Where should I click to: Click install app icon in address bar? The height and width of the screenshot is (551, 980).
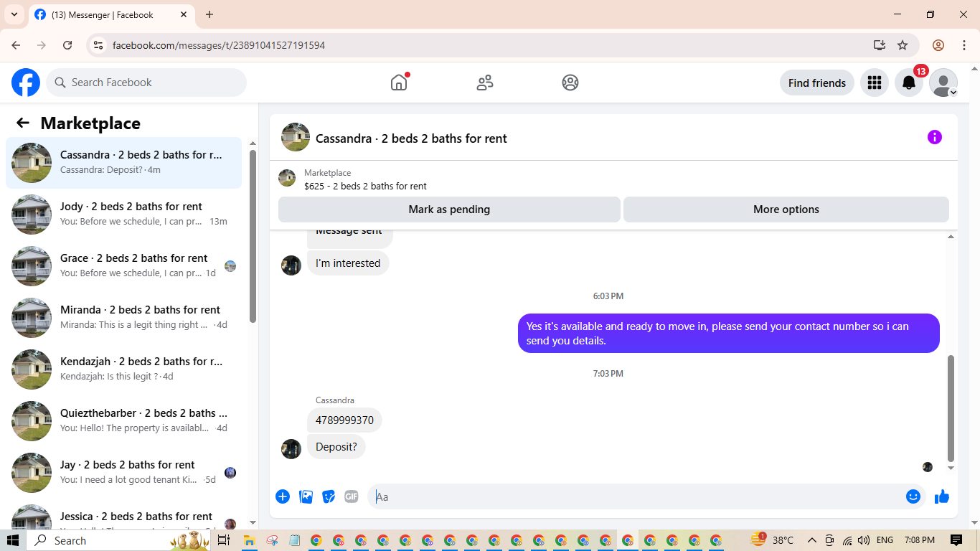[x=880, y=45]
